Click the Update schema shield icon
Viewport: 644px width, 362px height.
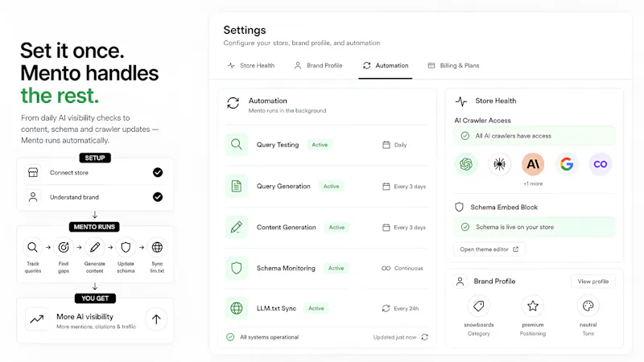point(126,248)
